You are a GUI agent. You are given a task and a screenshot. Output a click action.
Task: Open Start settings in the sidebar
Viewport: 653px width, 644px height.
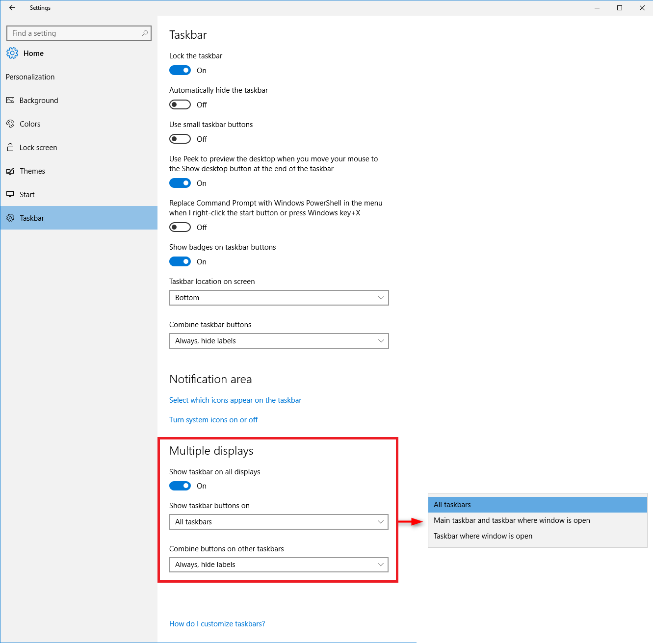point(27,194)
